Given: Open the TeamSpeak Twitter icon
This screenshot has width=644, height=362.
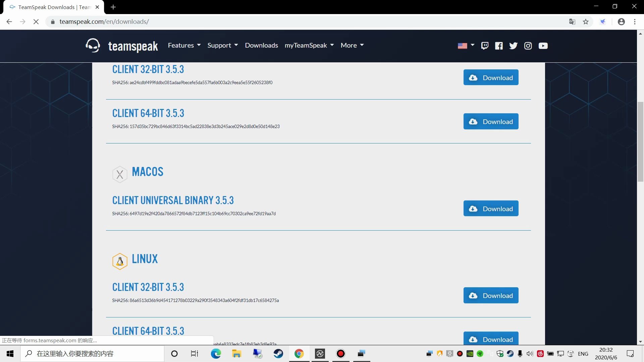Looking at the screenshot, I should tap(513, 46).
